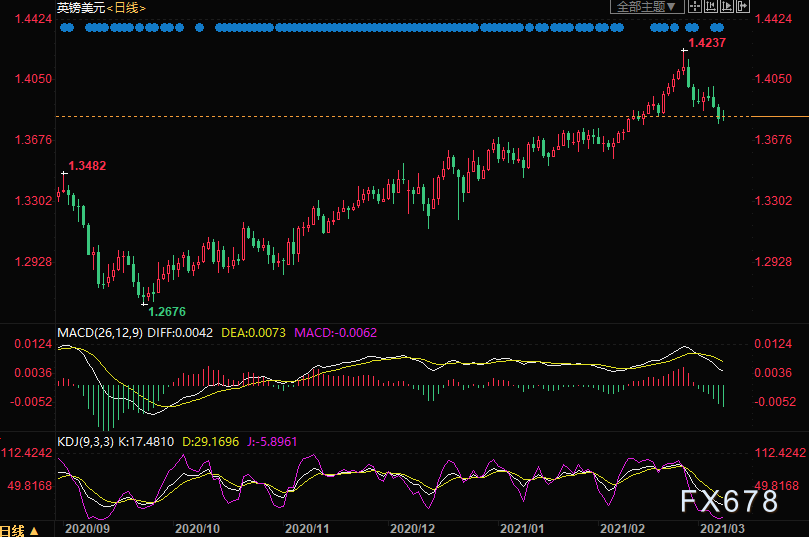Click the KDJ(9,3,3) indicator label

(86, 442)
